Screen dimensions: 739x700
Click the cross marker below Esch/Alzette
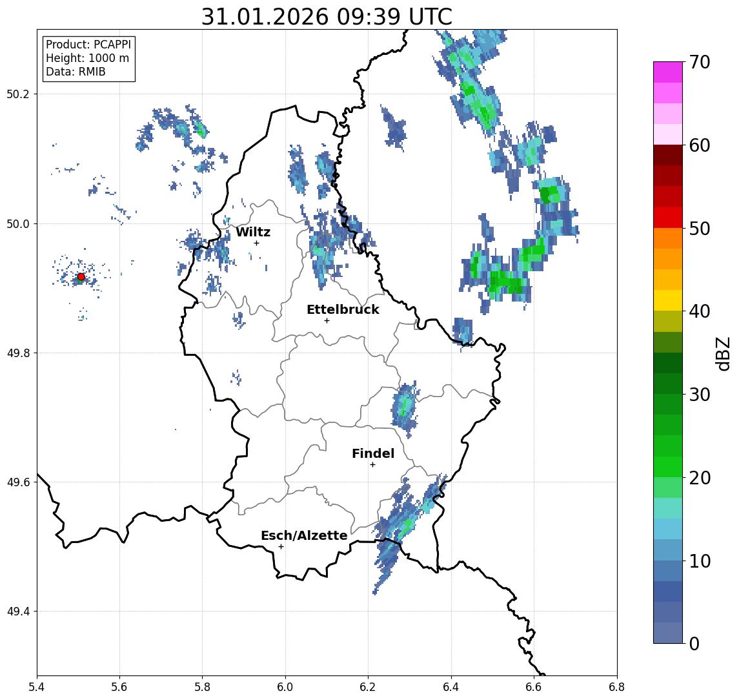click(281, 547)
